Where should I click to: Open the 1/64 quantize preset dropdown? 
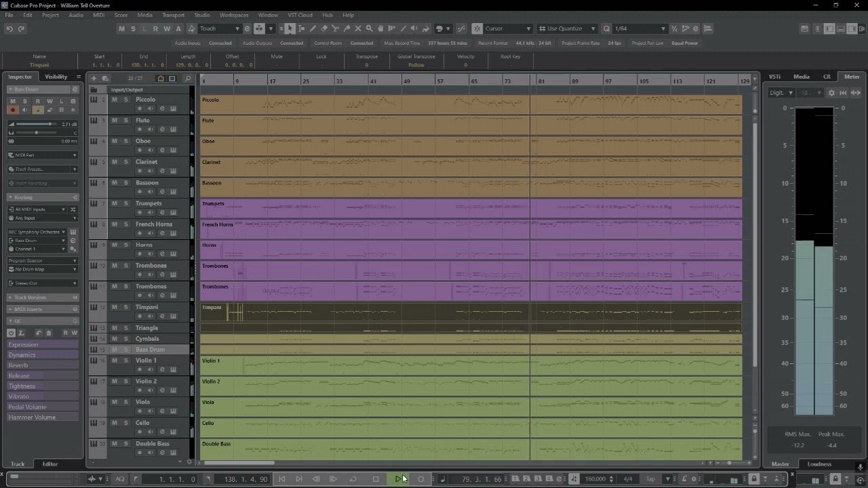pyautogui.click(x=640, y=28)
